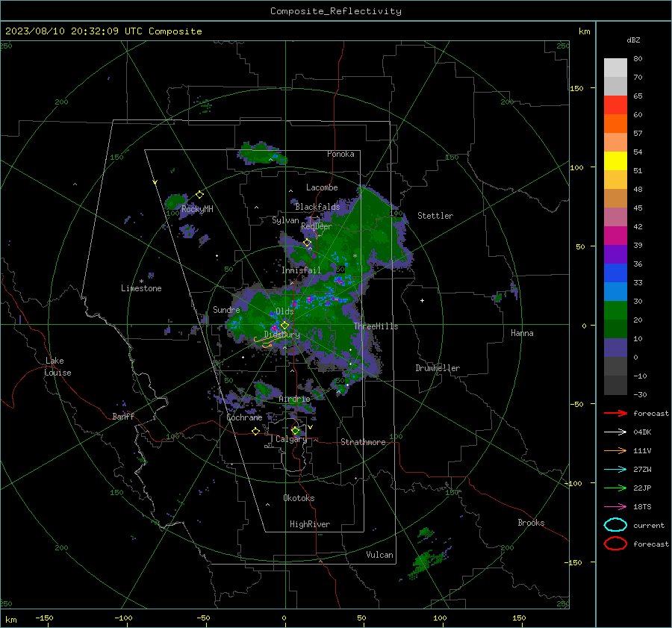Click the Blackfalds label
Viewport: 672px width, 628px height.
tap(317, 207)
